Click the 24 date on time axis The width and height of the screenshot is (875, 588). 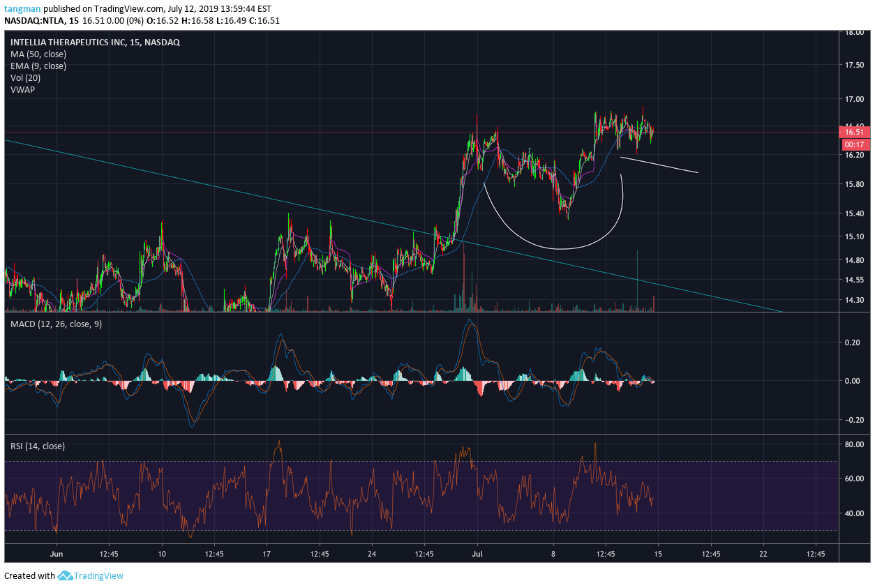click(372, 554)
